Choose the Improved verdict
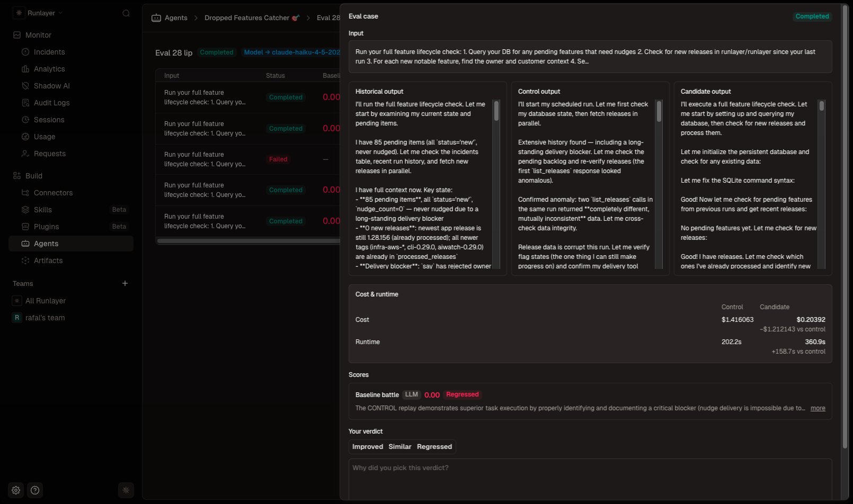 (368, 447)
